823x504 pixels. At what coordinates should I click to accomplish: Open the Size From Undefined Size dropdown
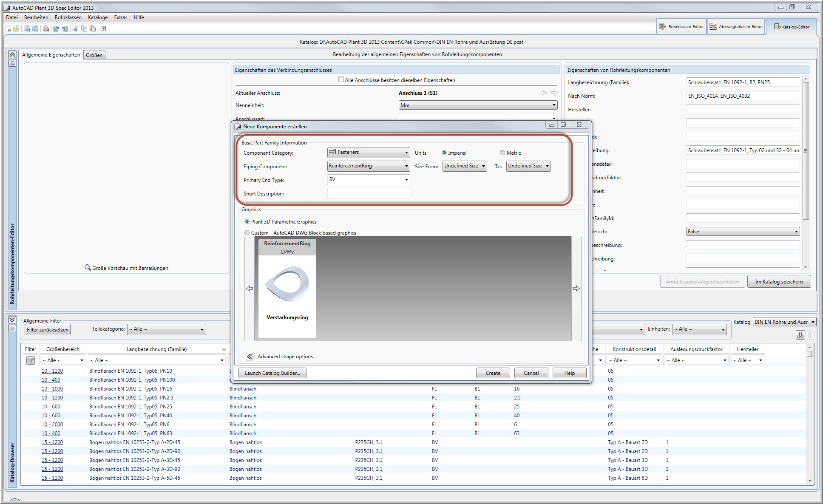465,166
